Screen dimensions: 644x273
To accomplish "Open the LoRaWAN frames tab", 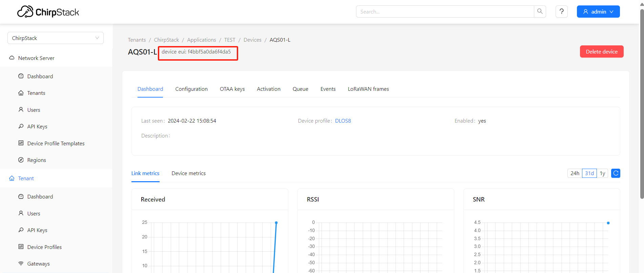I will click(x=368, y=89).
